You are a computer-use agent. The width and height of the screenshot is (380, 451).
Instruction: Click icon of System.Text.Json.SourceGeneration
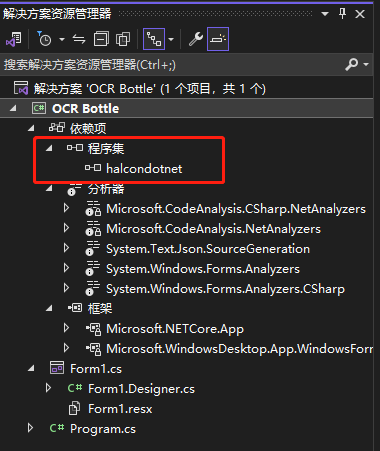(93, 248)
